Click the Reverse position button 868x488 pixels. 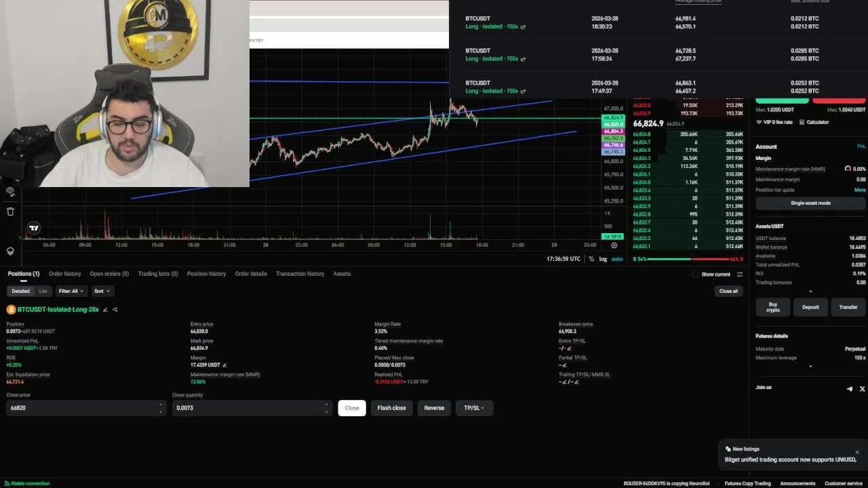pyautogui.click(x=434, y=408)
